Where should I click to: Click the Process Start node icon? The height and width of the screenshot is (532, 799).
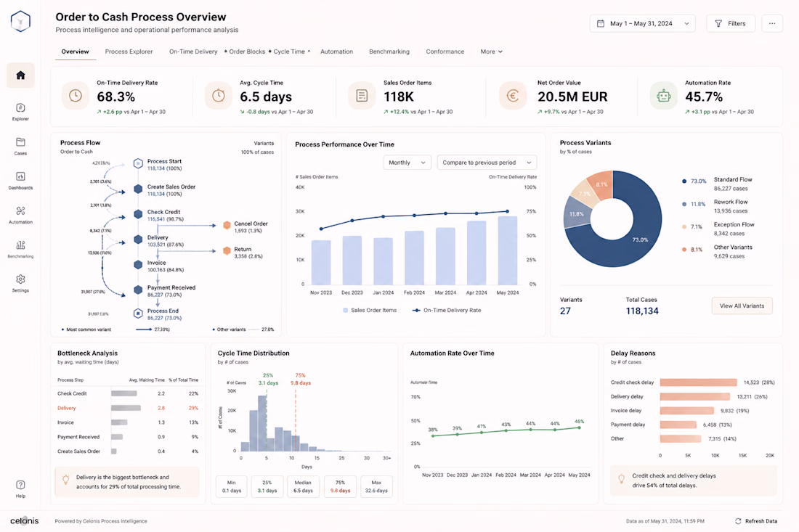tap(138, 163)
